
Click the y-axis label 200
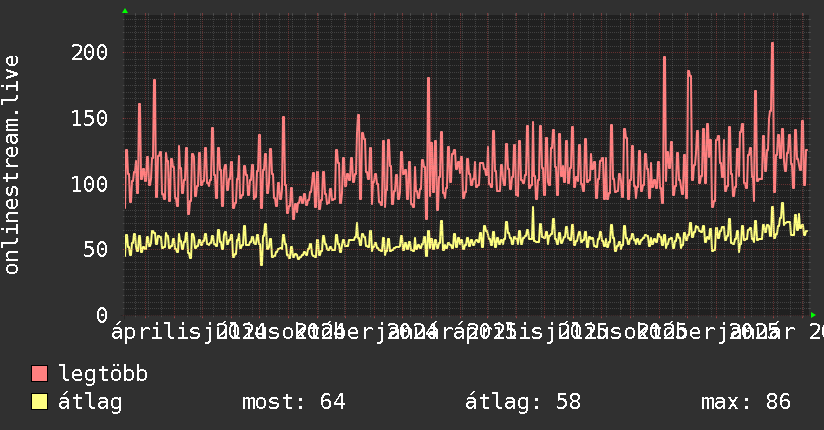tap(89, 52)
